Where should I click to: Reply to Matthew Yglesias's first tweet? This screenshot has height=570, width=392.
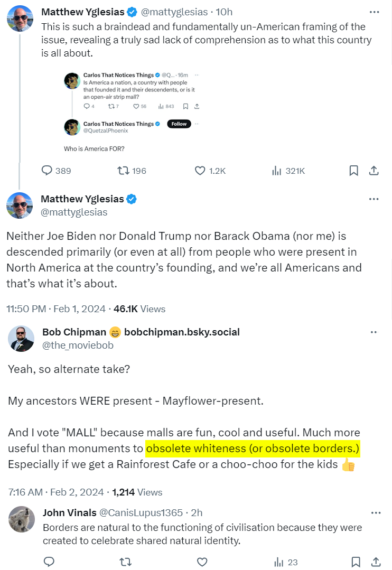47,171
